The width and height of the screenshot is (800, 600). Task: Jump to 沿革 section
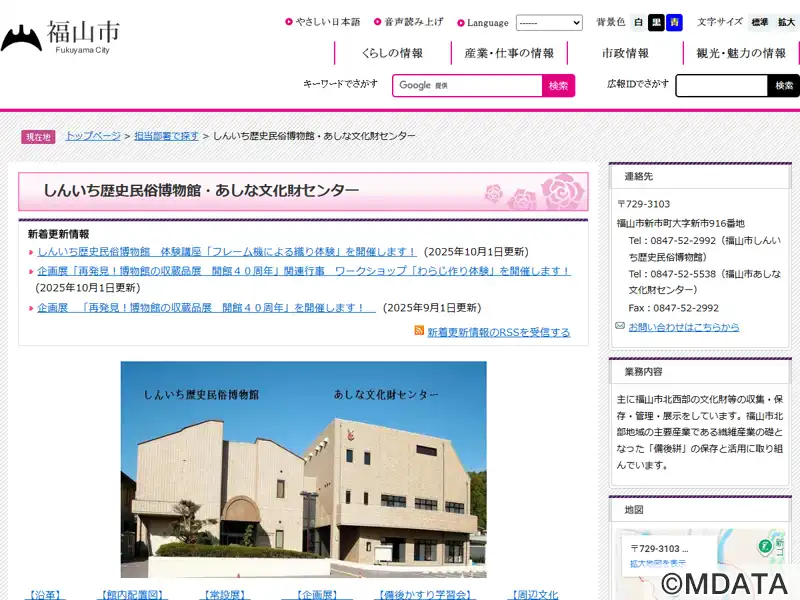point(45,594)
